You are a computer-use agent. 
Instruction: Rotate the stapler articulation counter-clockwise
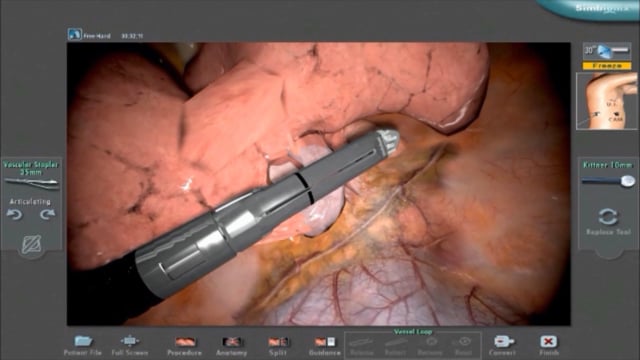(15, 214)
